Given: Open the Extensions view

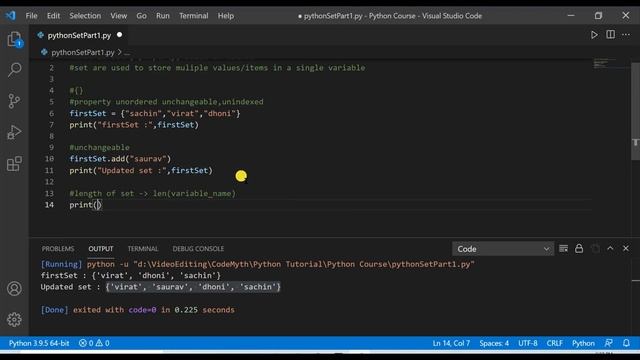Looking at the screenshot, I should pos(14,164).
